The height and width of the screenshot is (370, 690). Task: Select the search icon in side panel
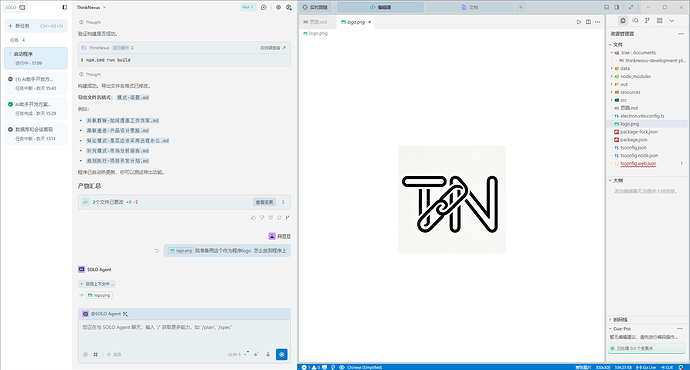tap(635, 21)
